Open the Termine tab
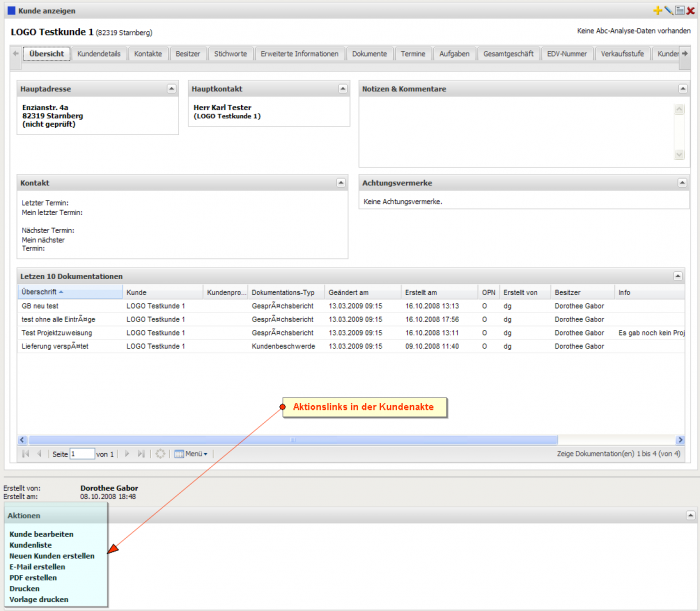 coord(413,54)
